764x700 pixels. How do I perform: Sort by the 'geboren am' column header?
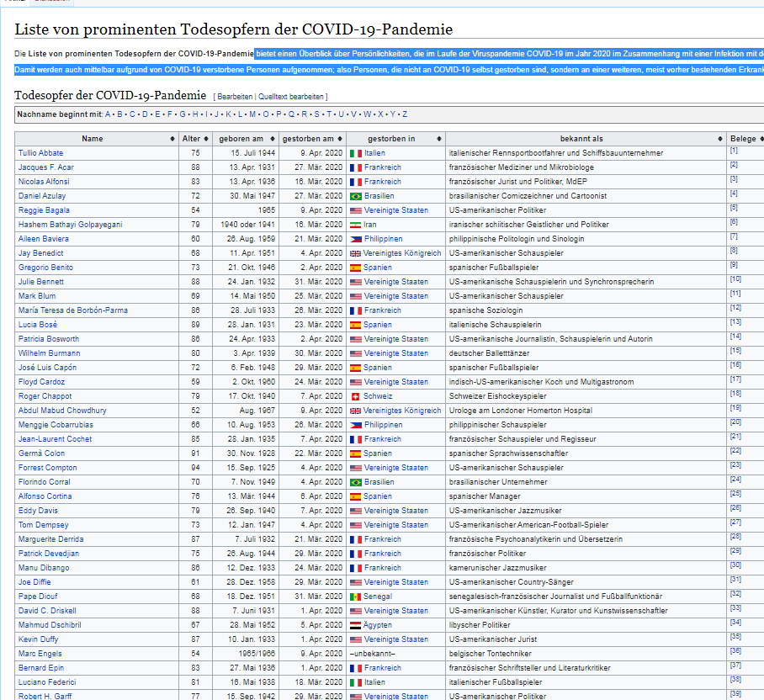pyautogui.click(x=241, y=139)
